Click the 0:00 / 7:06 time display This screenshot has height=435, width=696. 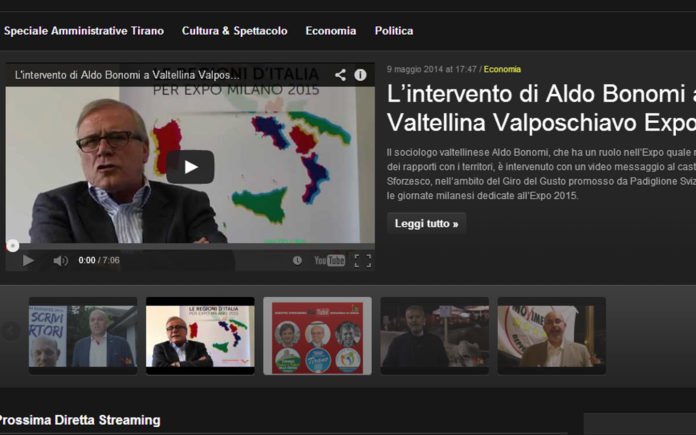[x=99, y=260]
